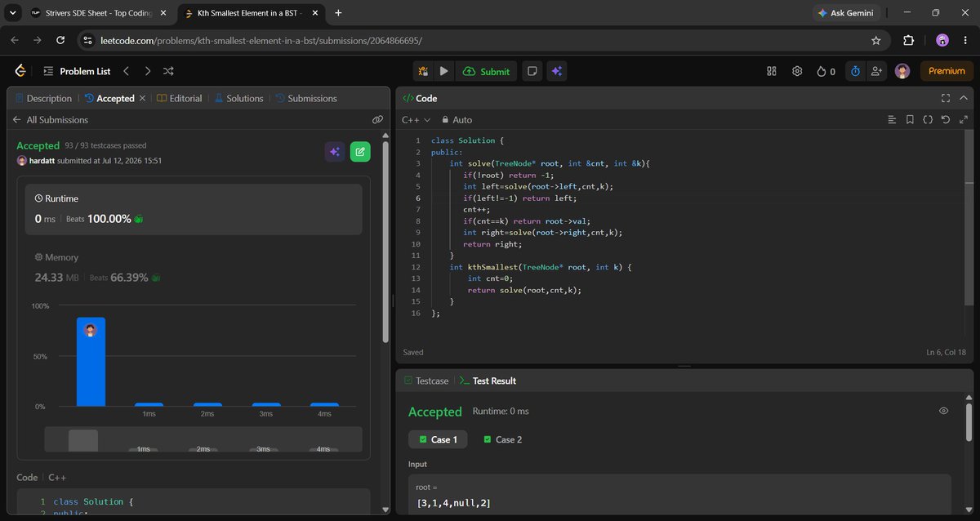Reset code to default with undo icon
The image size is (980, 521).
click(x=946, y=119)
